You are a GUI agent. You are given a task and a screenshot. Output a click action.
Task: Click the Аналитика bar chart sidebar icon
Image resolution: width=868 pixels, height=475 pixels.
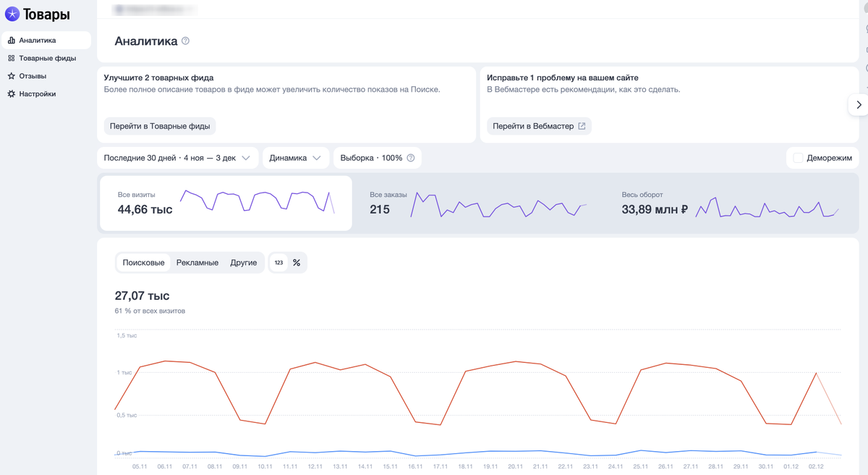(x=12, y=41)
